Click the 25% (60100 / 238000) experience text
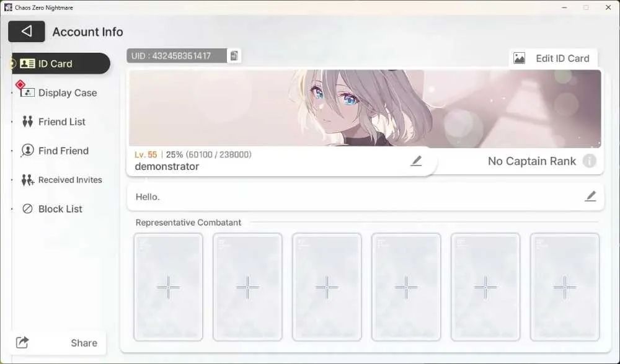Image resolution: width=620 pixels, height=364 pixels. 209,154
